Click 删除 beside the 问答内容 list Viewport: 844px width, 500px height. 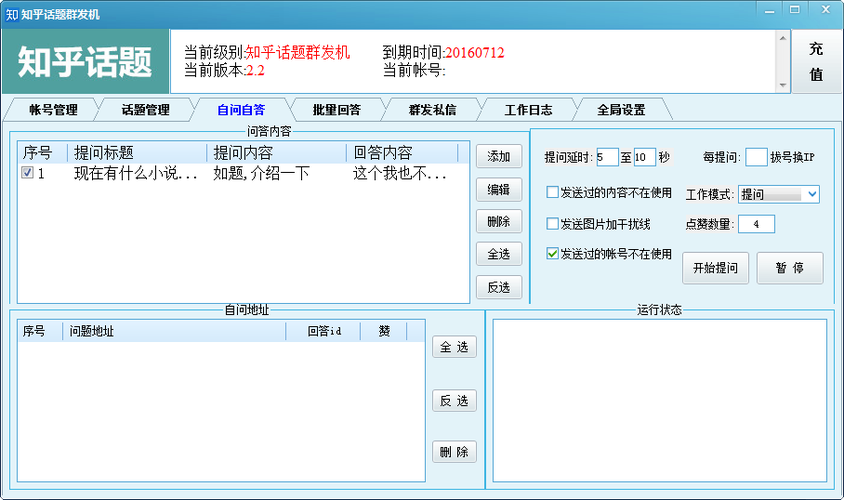click(499, 221)
